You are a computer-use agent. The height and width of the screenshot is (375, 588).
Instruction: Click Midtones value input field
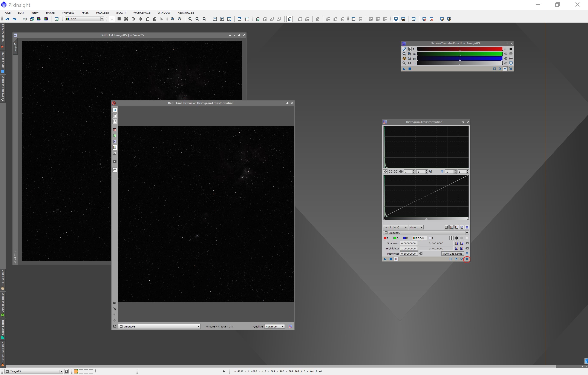pyautogui.click(x=409, y=254)
